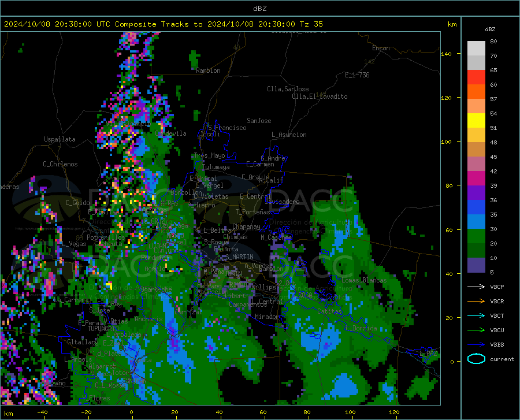The height and width of the screenshot is (420, 520).
Task: Click the green VBCU arrow icon
Action: point(476,330)
